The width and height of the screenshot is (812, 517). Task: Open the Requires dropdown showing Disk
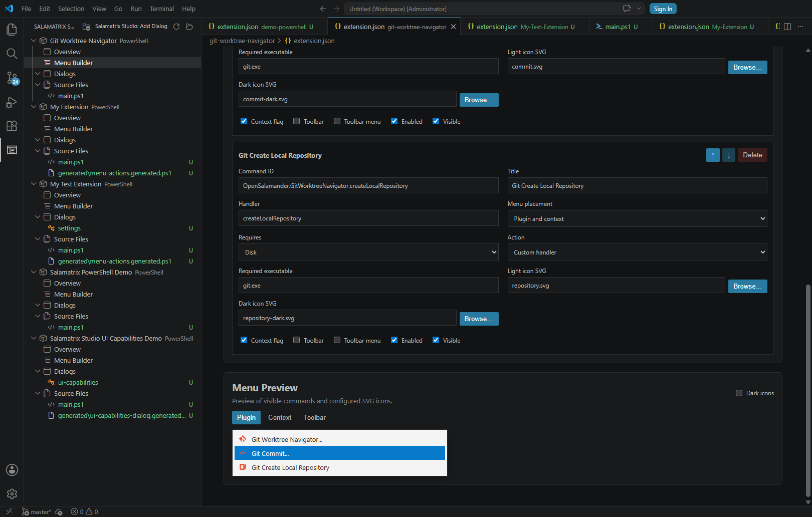tap(368, 252)
